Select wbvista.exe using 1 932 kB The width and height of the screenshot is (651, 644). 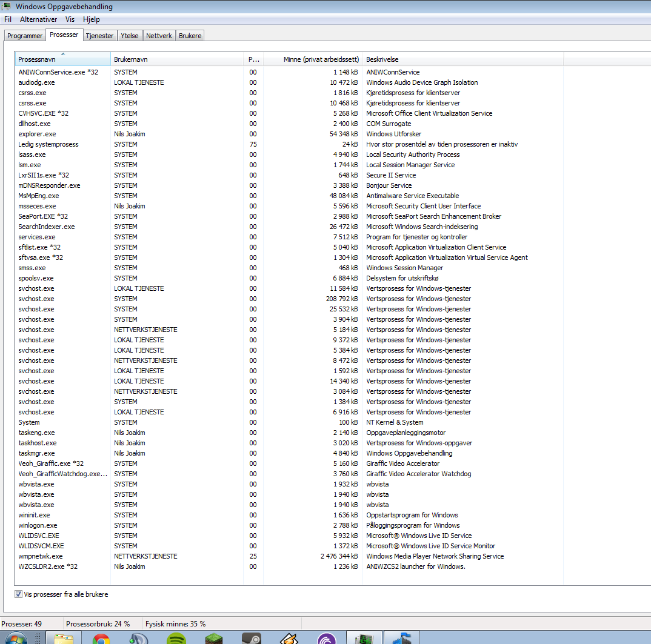coord(289,484)
